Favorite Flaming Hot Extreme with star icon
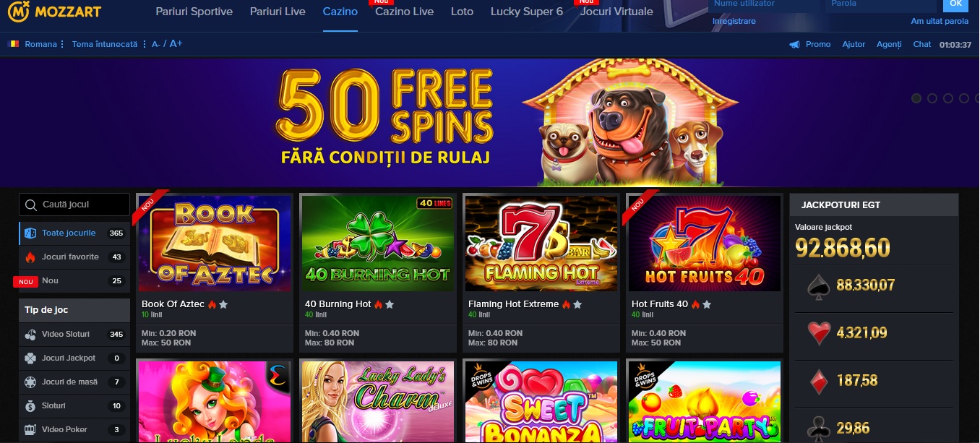The image size is (980, 443). pyautogui.click(x=578, y=304)
